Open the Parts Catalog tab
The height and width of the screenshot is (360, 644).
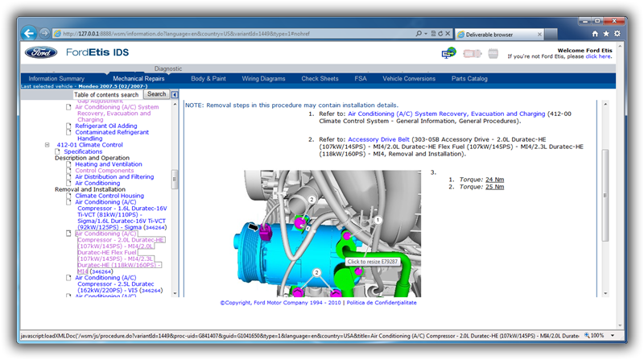[469, 79]
